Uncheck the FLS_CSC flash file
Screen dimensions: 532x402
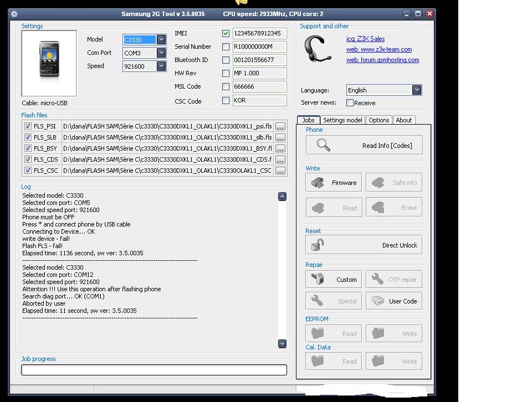pyautogui.click(x=28, y=170)
